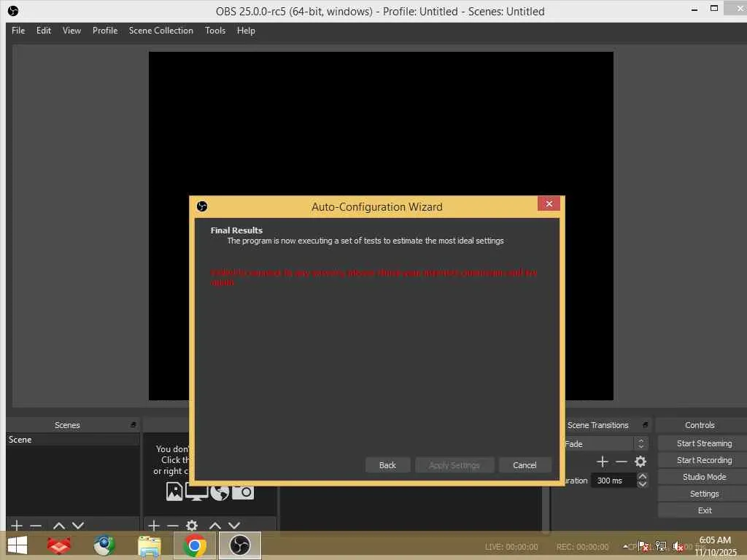Click Back in the wizard
This screenshot has width=747, height=560.
pyautogui.click(x=387, y=464)
